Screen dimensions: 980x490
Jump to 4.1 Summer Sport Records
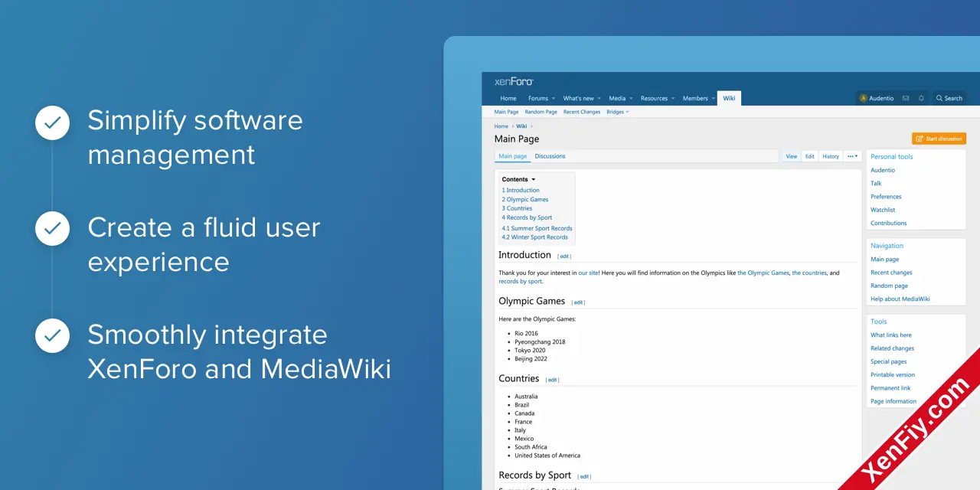pos(537,228)
